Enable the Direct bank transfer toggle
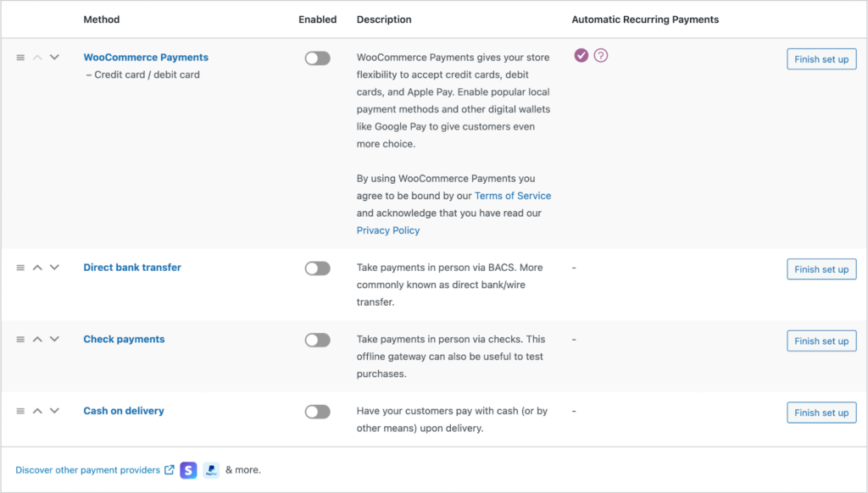The width and height of the screenshot is (868, 493). (317, 269)
